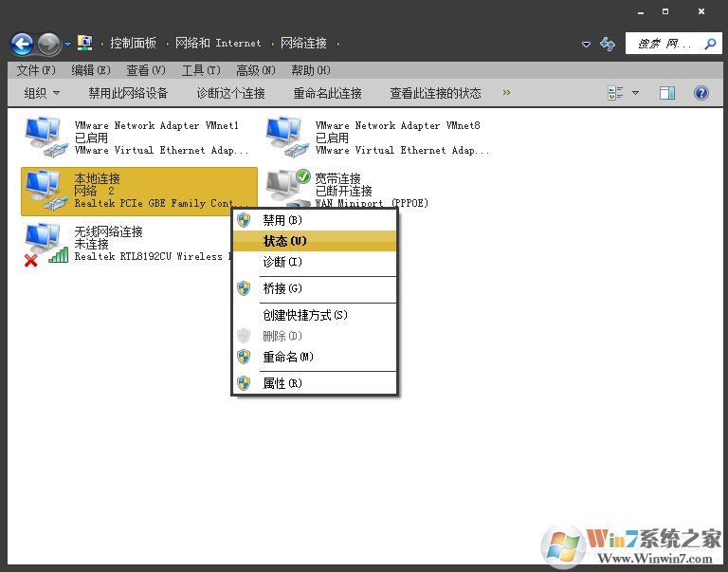The width and height of the screenshot is (728, 572).
Task: Click the refresh icon beside address bar
Action: [608, 44]
